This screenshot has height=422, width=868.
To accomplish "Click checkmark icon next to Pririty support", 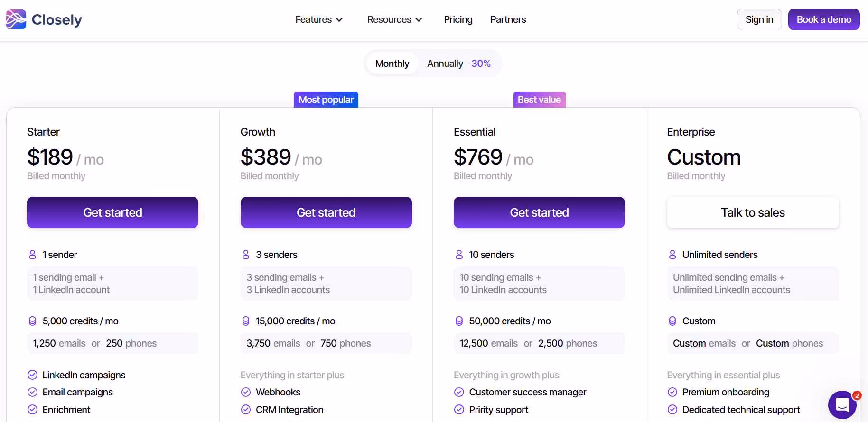I will click(459, 409).
